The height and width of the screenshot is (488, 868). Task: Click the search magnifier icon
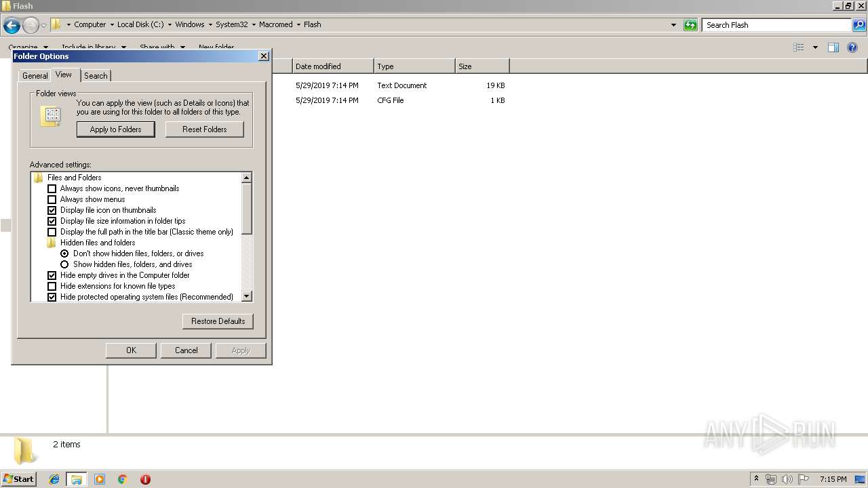pyautogui.click(x=859, y=25)
